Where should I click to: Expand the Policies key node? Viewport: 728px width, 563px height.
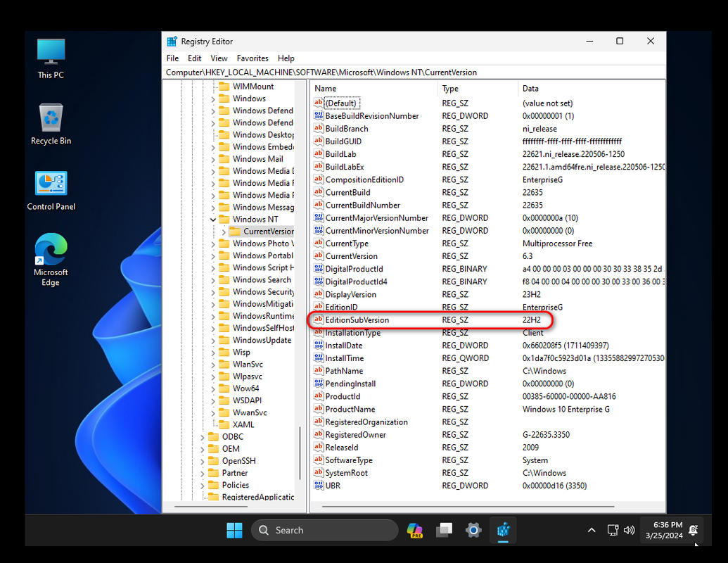point(203,486)
